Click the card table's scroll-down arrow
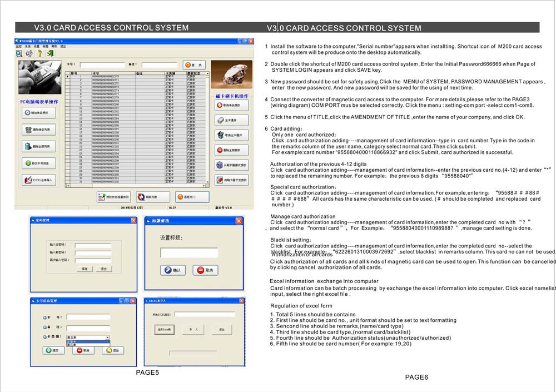The width and height of the screenshot is (556, 392). (207, 182)
